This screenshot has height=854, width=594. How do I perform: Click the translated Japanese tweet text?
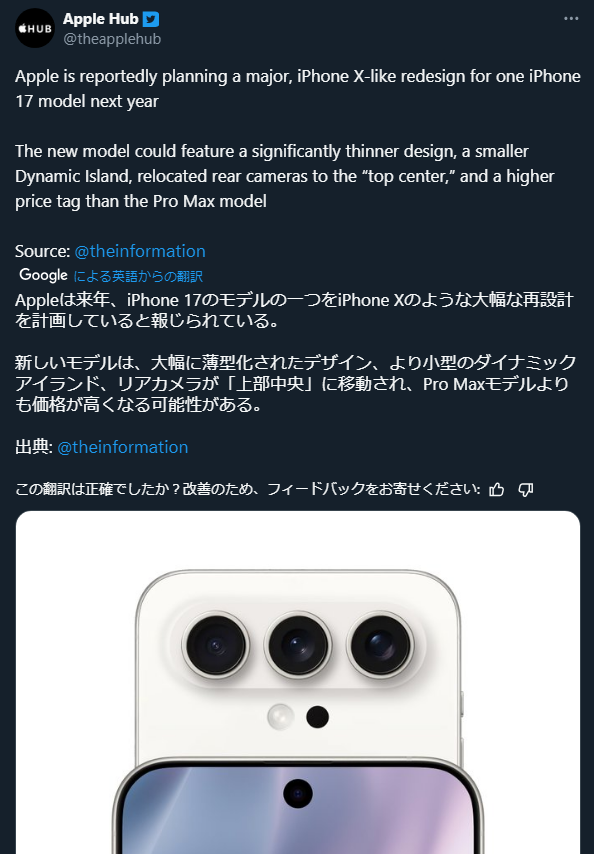click(x=295, y=352)
